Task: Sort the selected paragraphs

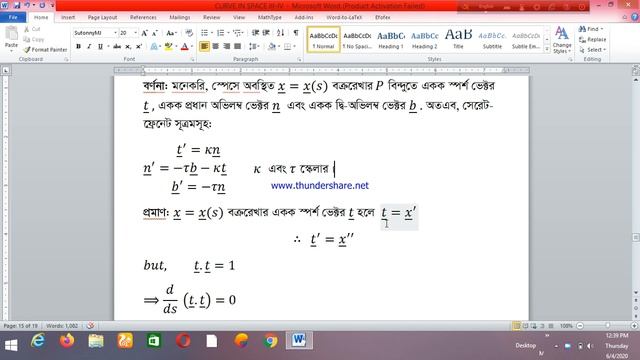Action: tap(280, 33)
